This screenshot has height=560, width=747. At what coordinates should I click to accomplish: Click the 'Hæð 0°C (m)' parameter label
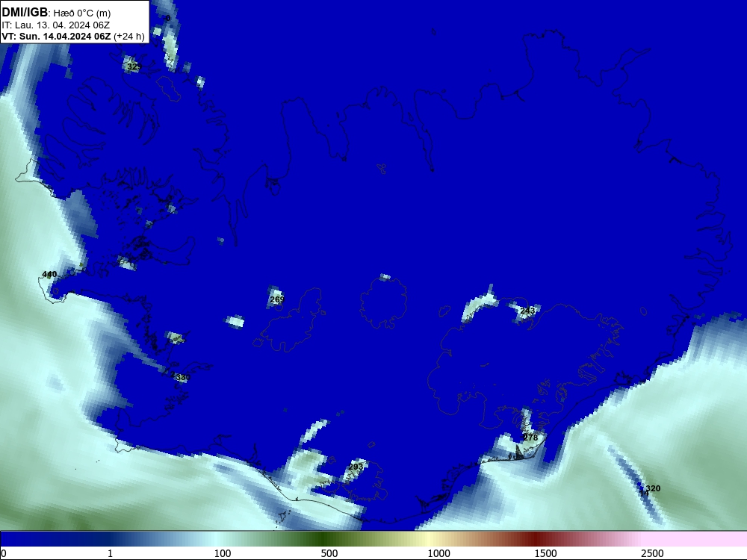[82, 13]
